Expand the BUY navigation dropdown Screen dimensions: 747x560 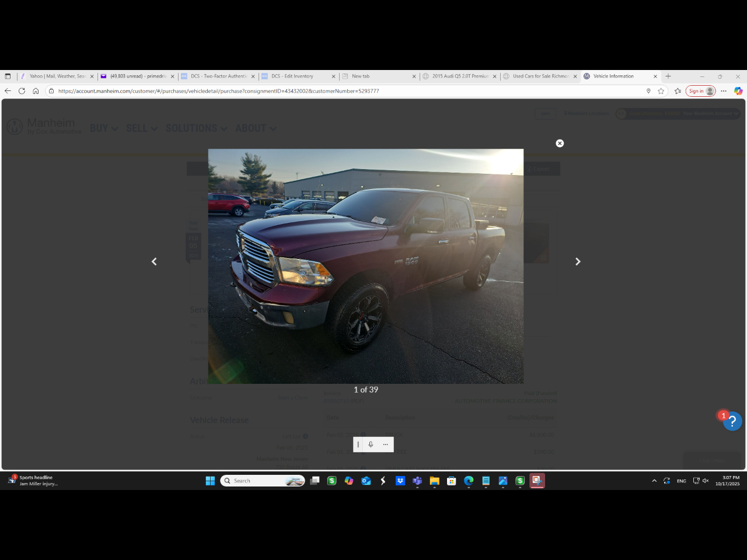point(104,128)
